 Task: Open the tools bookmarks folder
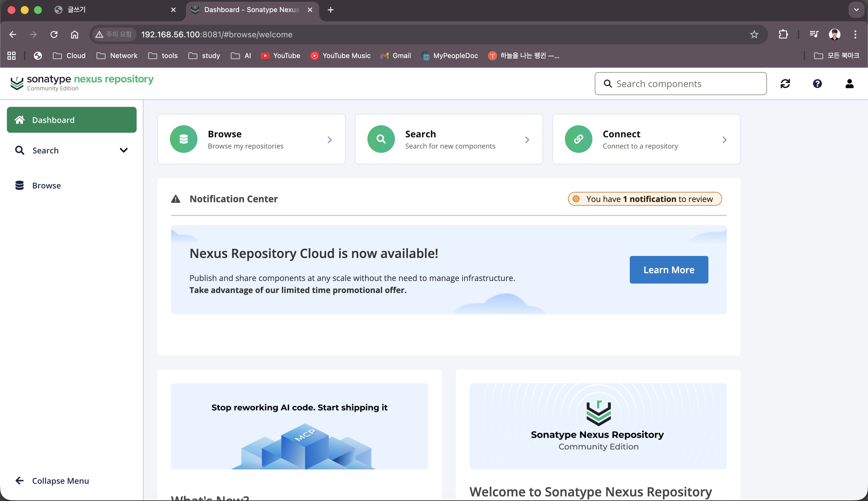point(163,56)
